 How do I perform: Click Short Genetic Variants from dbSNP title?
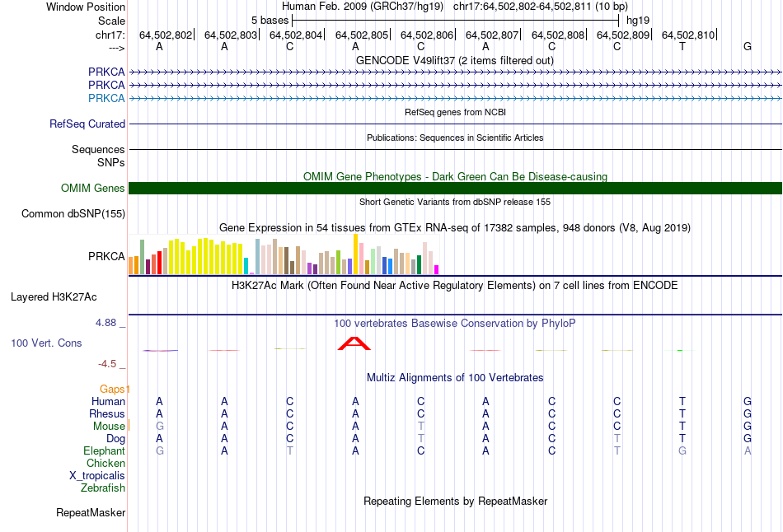pyautogui.click(x=455, y=202)
